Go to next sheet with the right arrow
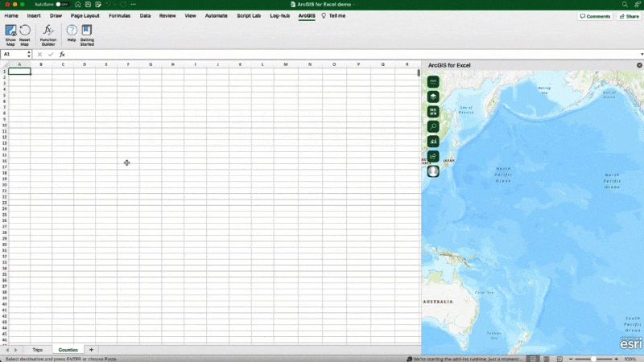 click(x=15, y=350)
